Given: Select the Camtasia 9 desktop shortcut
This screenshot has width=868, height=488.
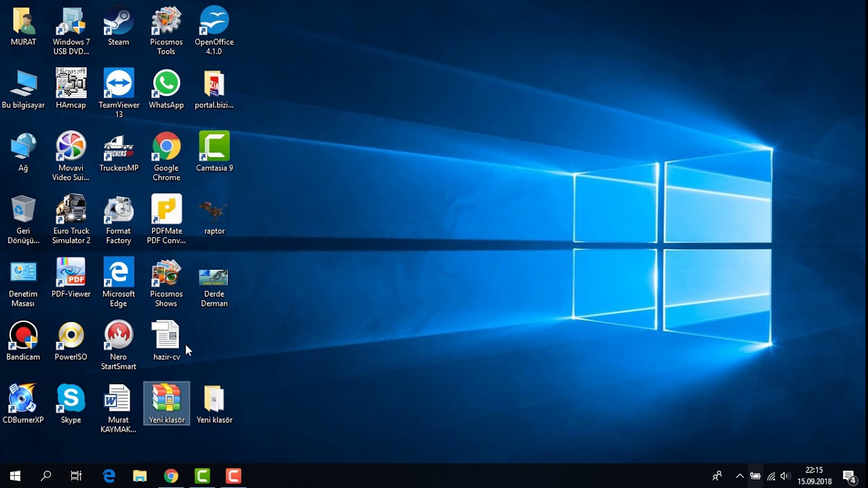Looking at the screenshot, I should click(214, 152).
